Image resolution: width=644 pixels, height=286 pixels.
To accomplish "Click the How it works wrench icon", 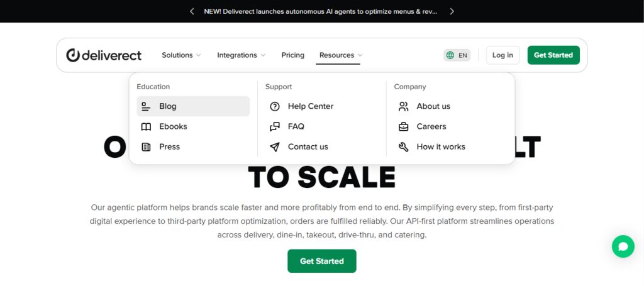I will (x=403, y=147).
